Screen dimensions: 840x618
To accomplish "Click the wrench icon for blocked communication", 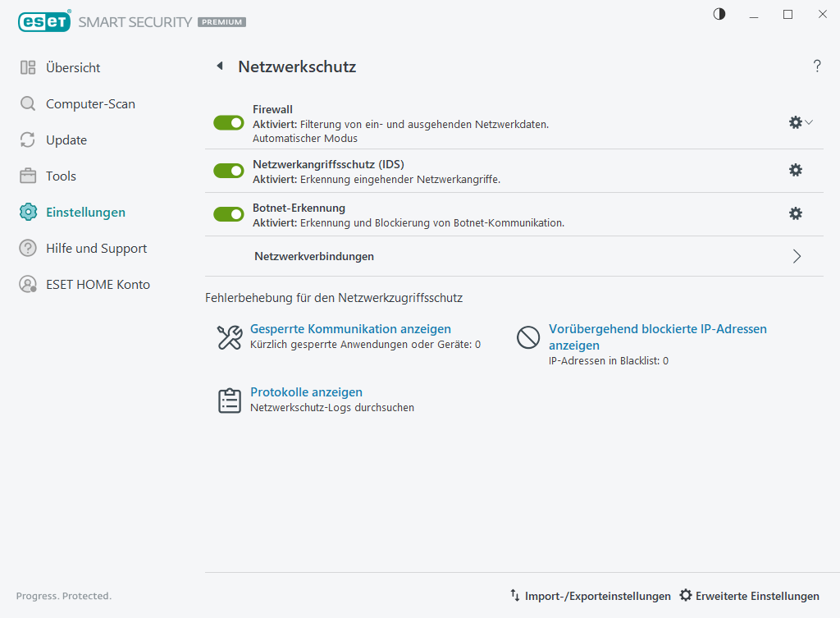I will click(230, 337).
